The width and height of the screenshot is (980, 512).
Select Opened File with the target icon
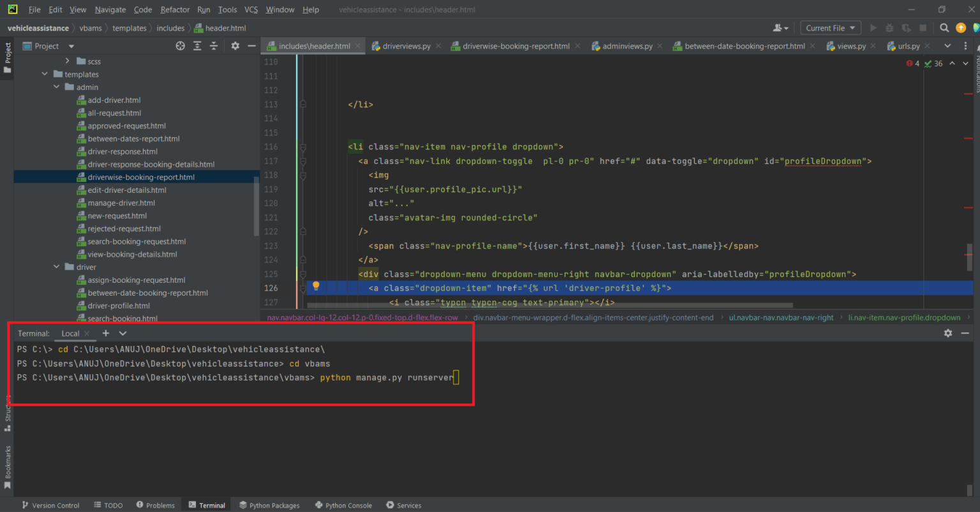180,45
